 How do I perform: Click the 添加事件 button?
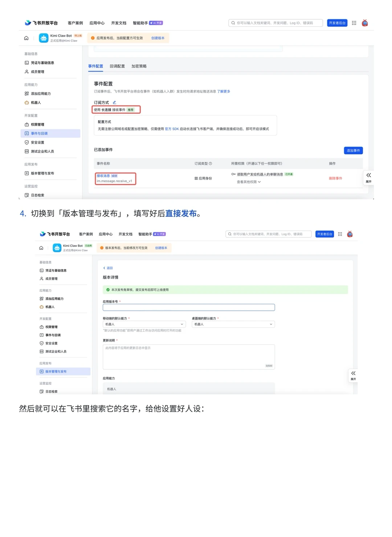353,150
